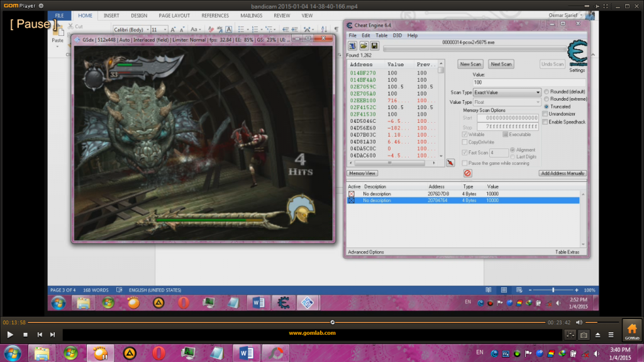Click the GOM Player play button

[x=10, y=335]
